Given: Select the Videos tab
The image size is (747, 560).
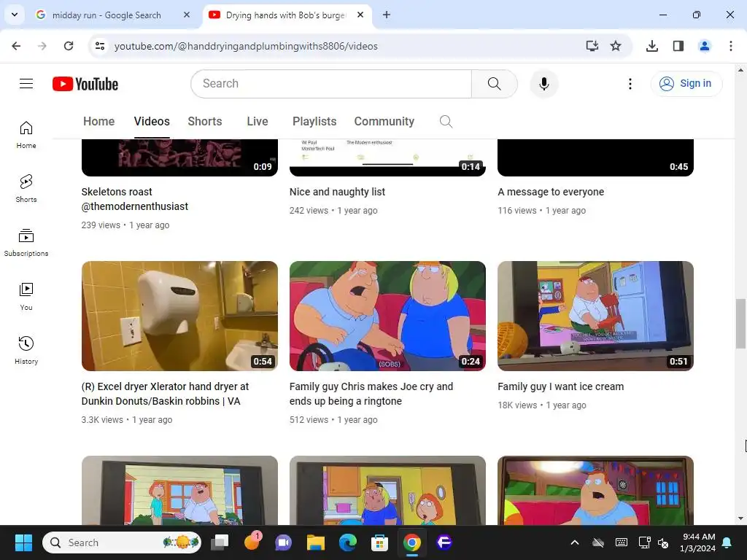Looking at the screenshot, I should [x=152, y=122].
